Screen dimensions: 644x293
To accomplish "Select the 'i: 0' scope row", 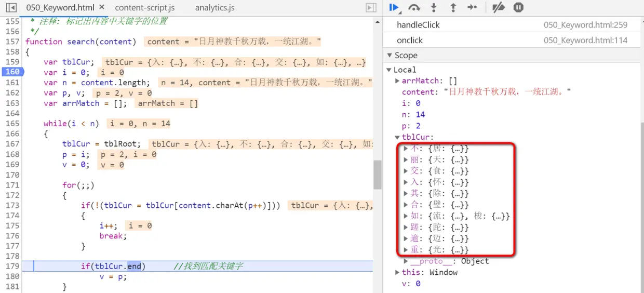I will click(411, 103).
